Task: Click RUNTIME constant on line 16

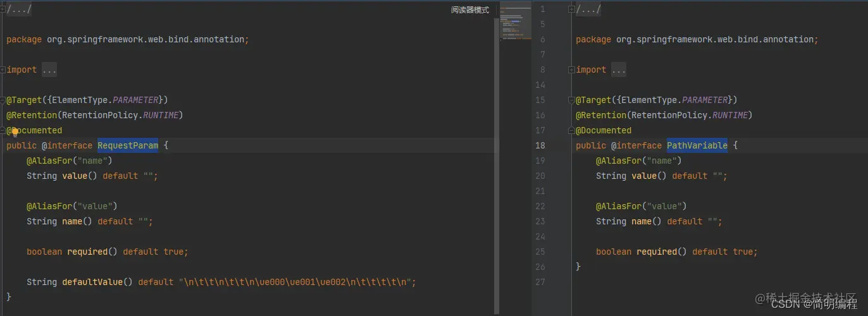Action: (x=730, y=115)
